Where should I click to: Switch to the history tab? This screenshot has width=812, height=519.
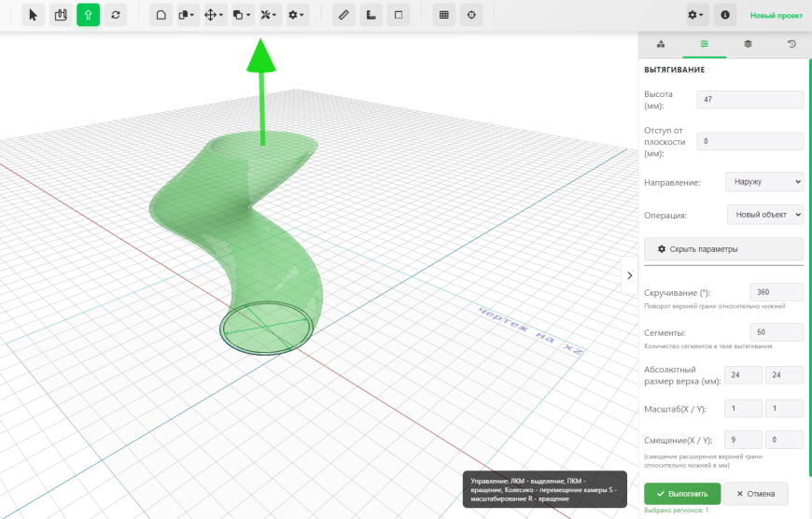(x=791, y=44)
